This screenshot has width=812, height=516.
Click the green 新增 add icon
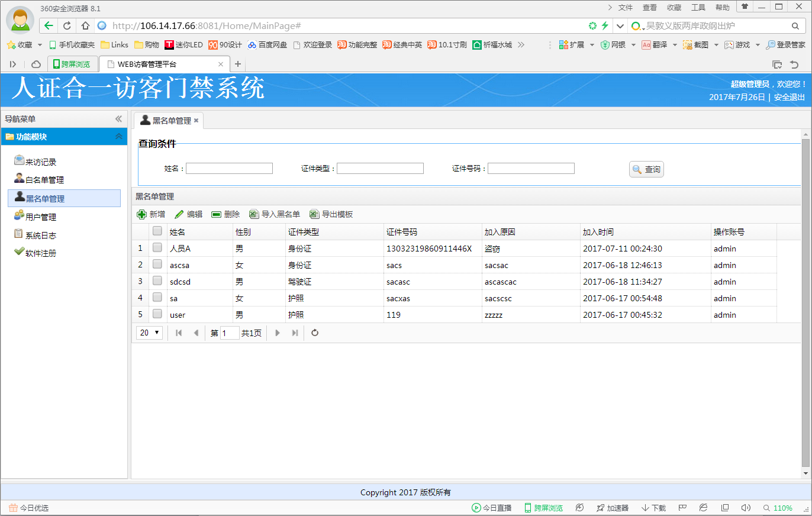pyautogui.click(x=142, y=214)
